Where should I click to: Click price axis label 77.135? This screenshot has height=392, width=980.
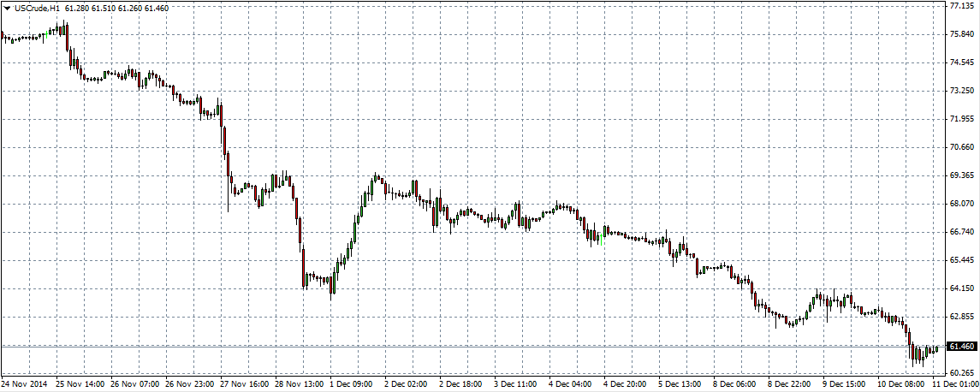961,6
